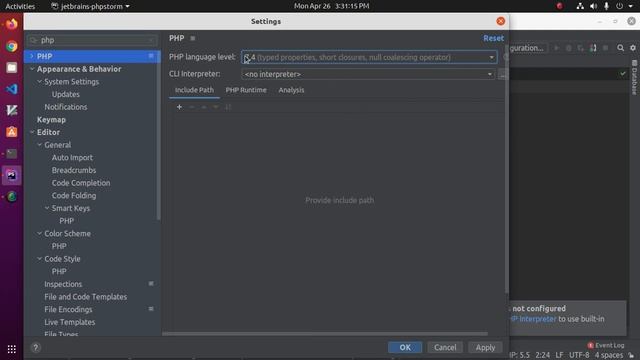Image resolution: width=640 pixels, height=360 pixels.
Task: Open the run configuration button in PhpStorm toolbar
Action: point(528,48)
